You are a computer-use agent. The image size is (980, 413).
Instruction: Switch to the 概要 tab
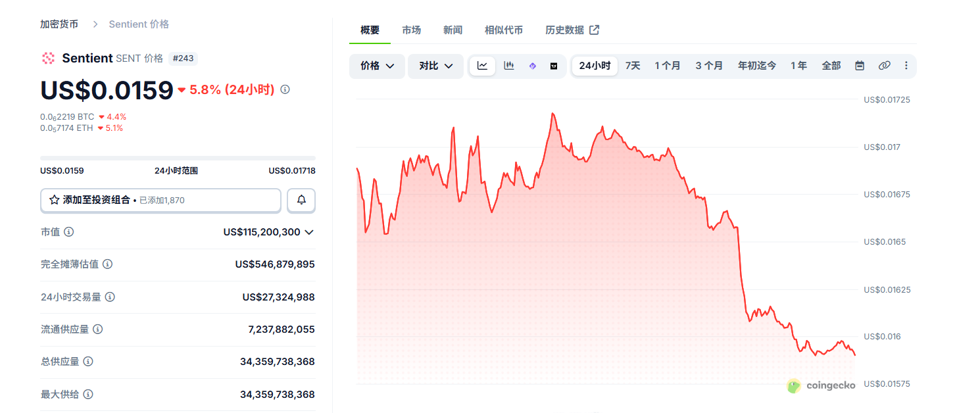(370, 30)
